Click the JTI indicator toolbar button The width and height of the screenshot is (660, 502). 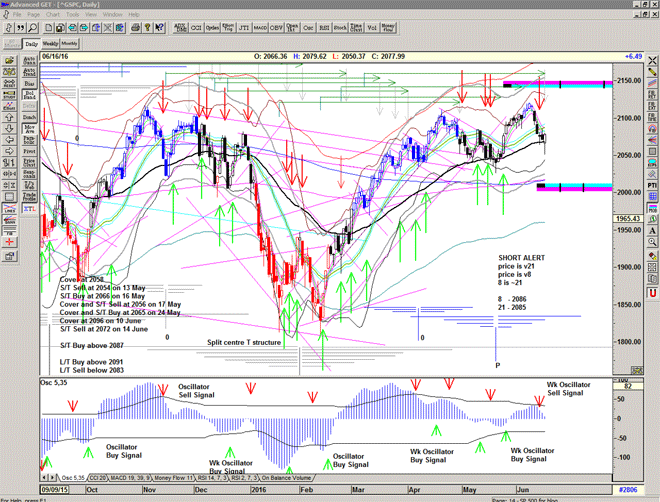(244, 29)
